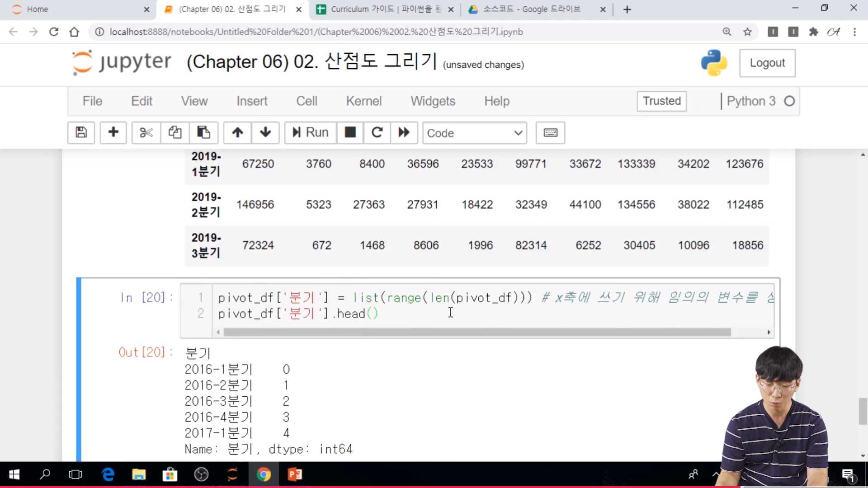The width and height of the screenshot is (868, 488).
Task: Open the command palette keyboard icon
Action: [x=550, y=132]
